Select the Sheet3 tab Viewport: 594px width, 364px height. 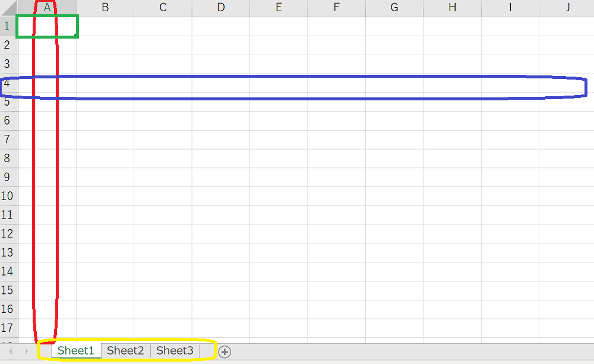[x=175, y=351]
